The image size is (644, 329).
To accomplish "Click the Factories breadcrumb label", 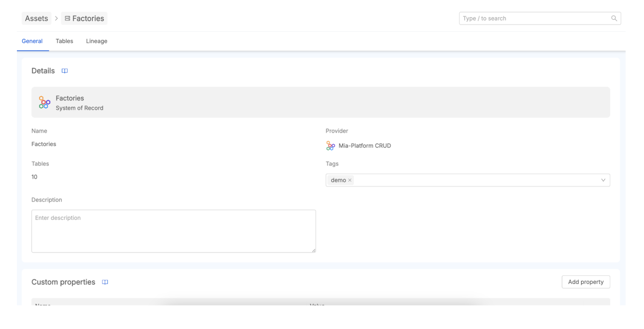I will (x=88, y=18).
